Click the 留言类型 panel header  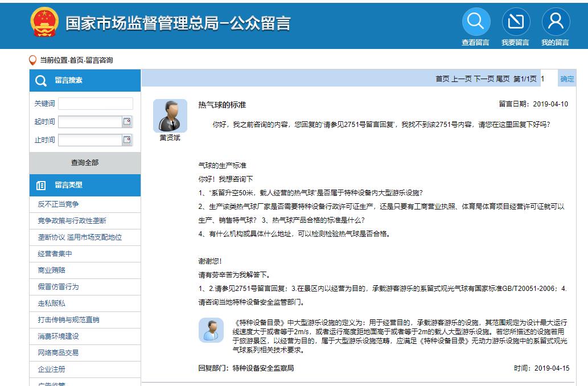coord(85,185)
